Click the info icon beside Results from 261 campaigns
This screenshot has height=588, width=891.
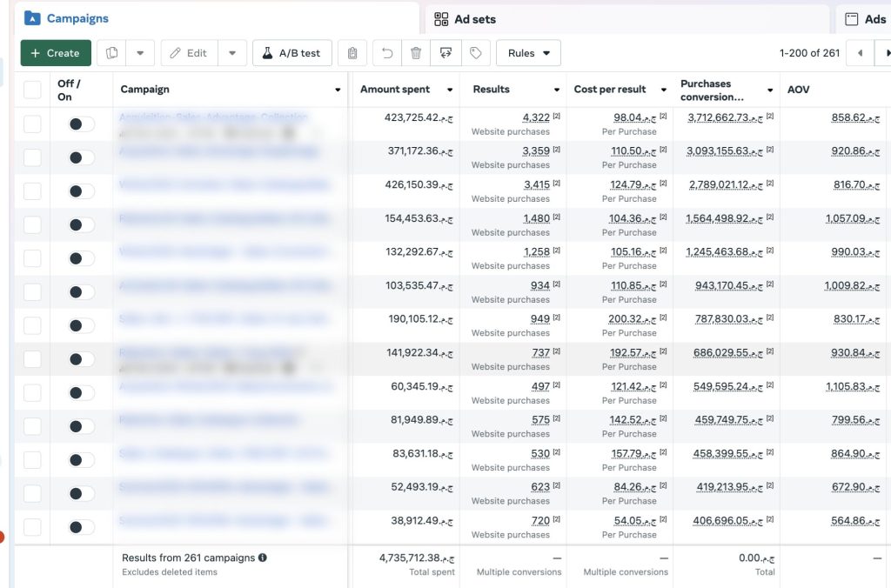pyautogui.click(x=263, y=558)
